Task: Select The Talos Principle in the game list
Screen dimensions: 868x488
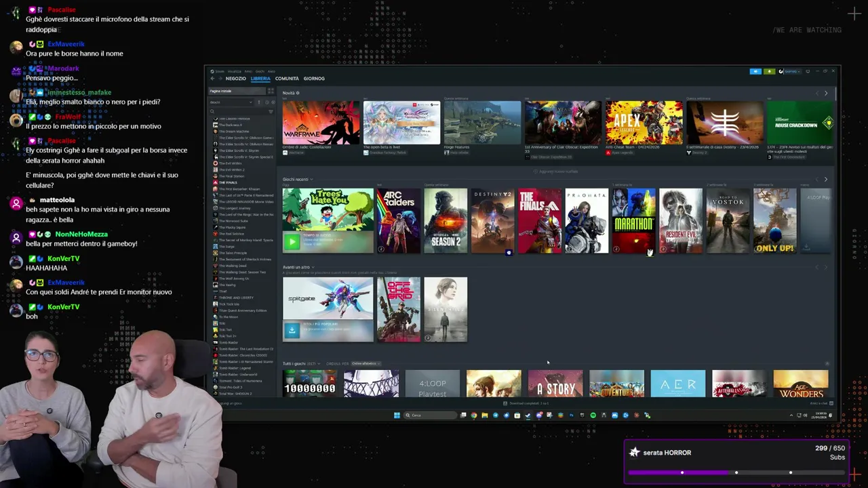Action: [233, 253]
